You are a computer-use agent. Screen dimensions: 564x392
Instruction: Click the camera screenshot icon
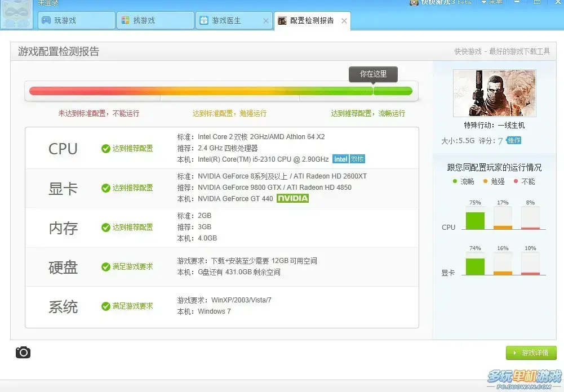coord(23,353)
